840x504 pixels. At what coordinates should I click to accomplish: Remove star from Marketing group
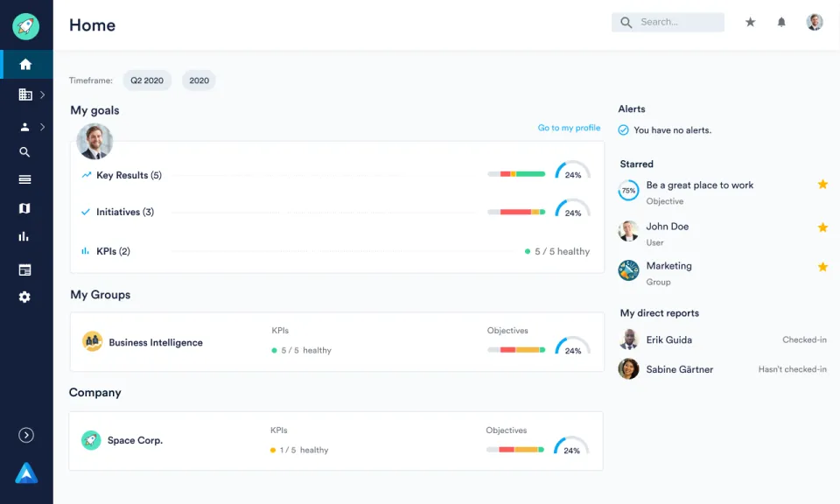pos(822,267)
